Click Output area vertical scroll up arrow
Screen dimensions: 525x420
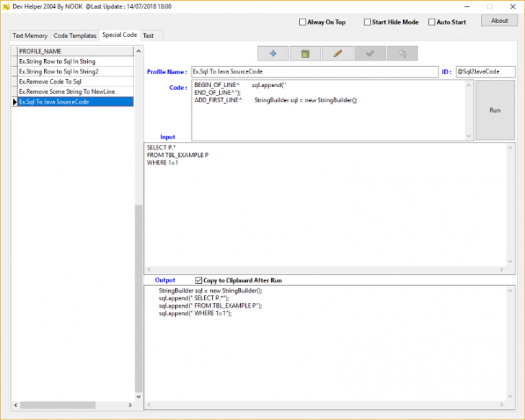pos(511,290)
